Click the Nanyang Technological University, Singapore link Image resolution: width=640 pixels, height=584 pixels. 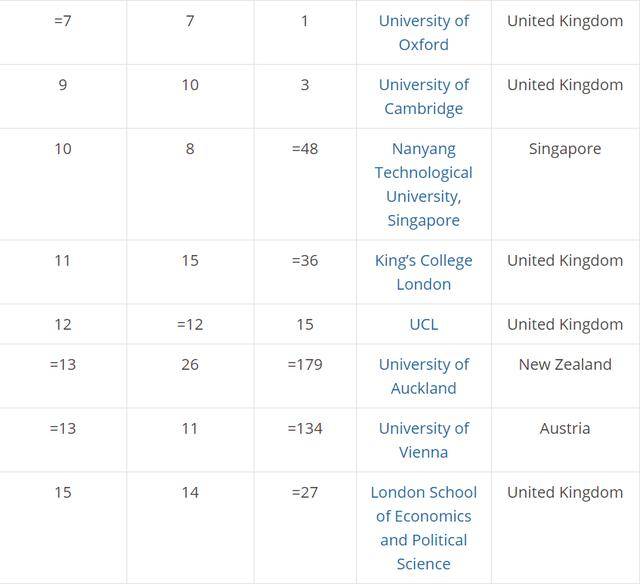pyautogui.click(x=423, y=184)
